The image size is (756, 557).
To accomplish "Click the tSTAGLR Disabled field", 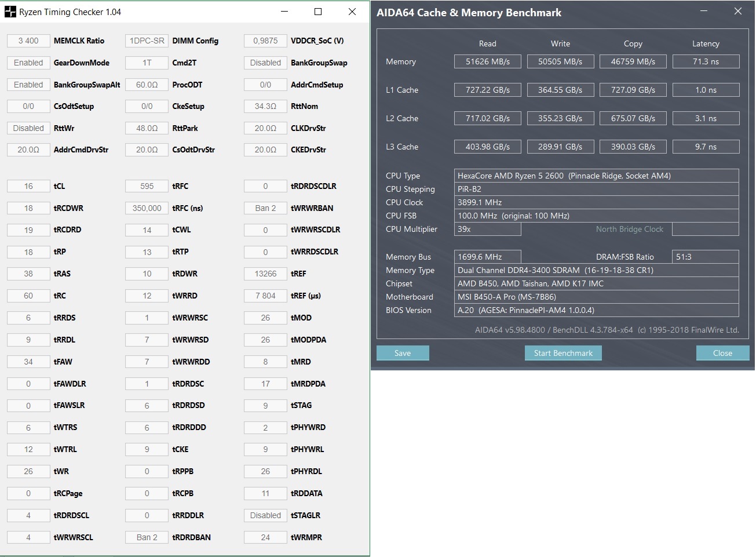I will click(x=265, y=515).
